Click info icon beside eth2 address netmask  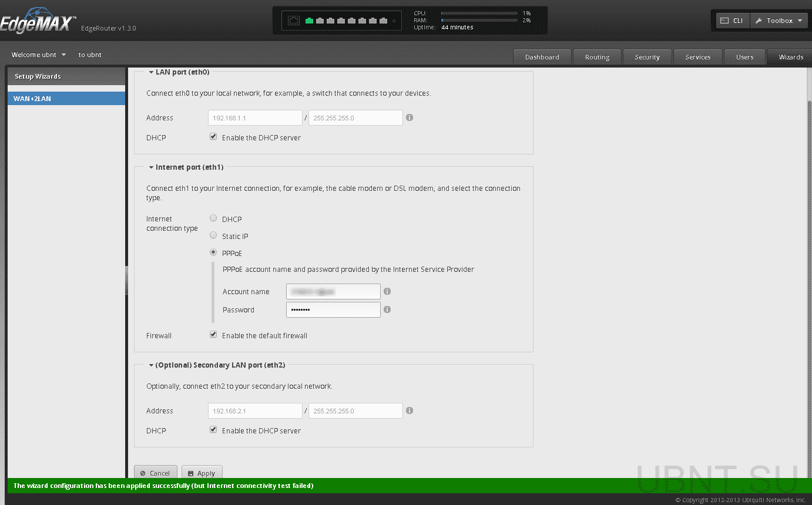point(410,410)
